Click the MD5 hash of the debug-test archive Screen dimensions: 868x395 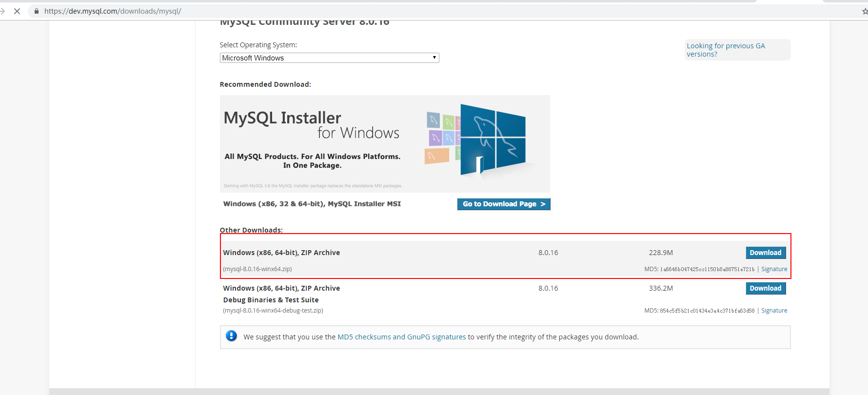tap(707, 311)
